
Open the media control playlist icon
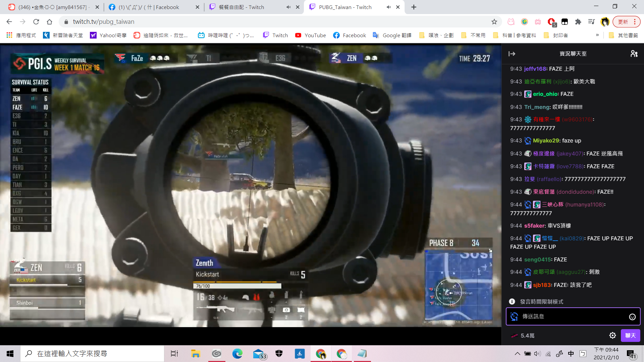(x=591, y=22)
